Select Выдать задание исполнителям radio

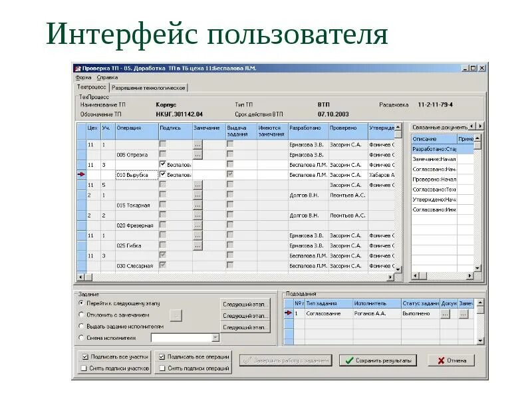81,327
